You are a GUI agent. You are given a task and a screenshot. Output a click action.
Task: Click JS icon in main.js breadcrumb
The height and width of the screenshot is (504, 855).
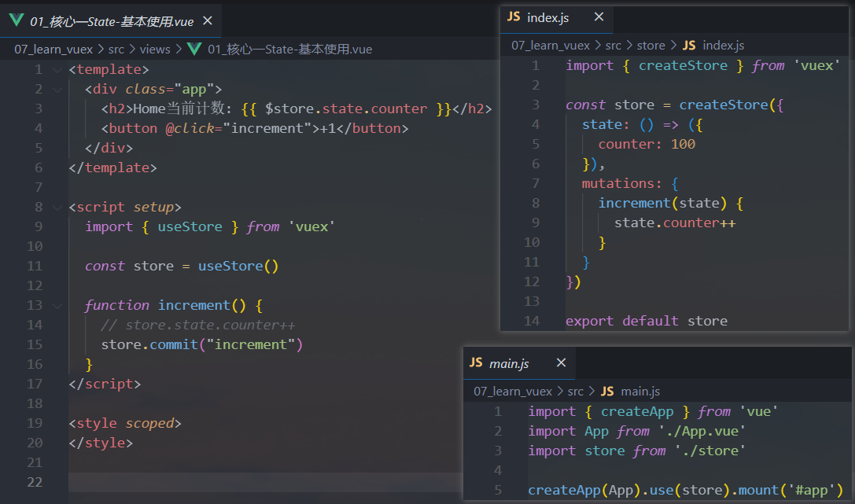pyautogui.click(x=607, y=392)
